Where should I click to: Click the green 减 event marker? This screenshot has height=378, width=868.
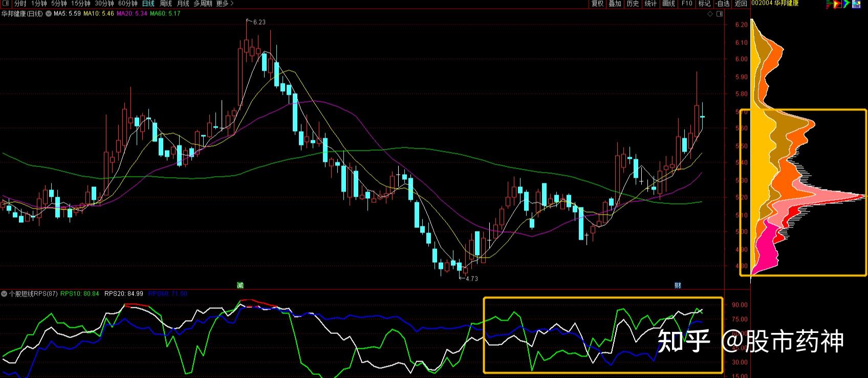coord(240,285)
